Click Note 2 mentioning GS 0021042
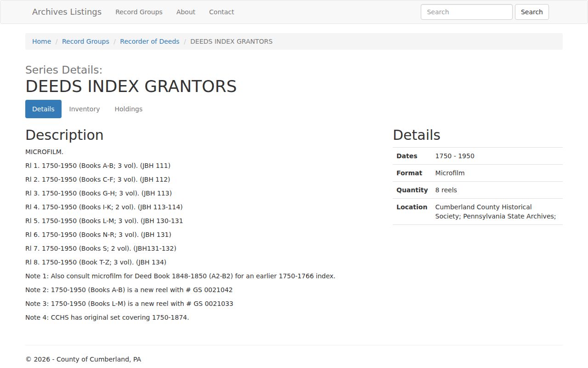Screen dimensions: 588x368 [x=129, y=290]
